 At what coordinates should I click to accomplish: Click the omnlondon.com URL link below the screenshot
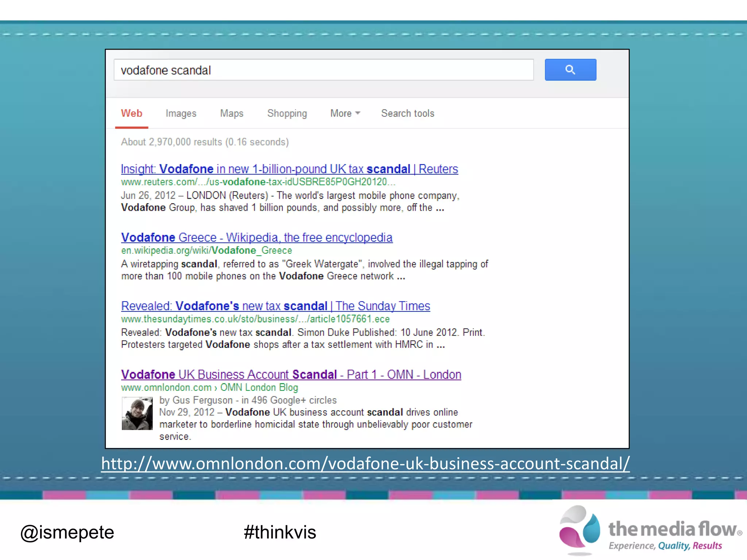[x=365, y=463]
